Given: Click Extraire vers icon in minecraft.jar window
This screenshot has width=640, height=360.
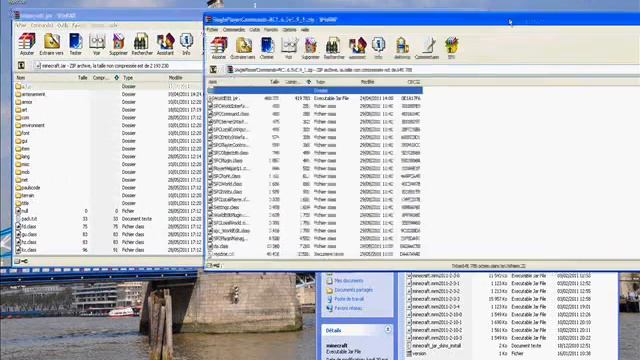Looking at the screenshot, I should (x=51, y=44).
